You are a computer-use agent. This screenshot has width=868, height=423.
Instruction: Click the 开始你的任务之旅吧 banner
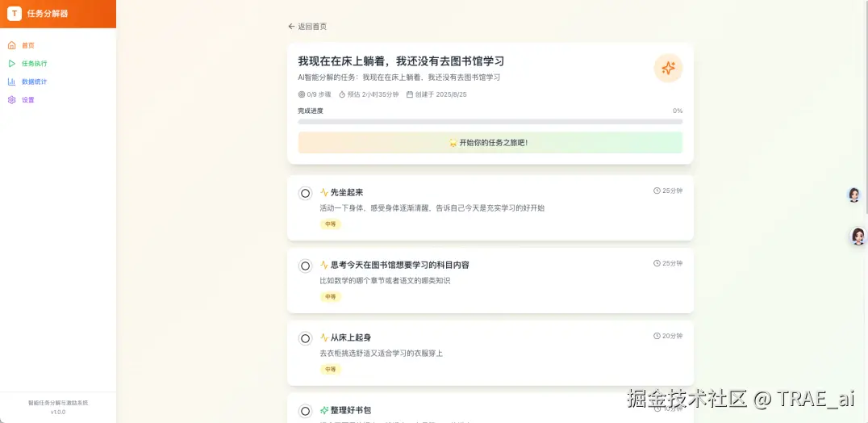pos(490,143)
